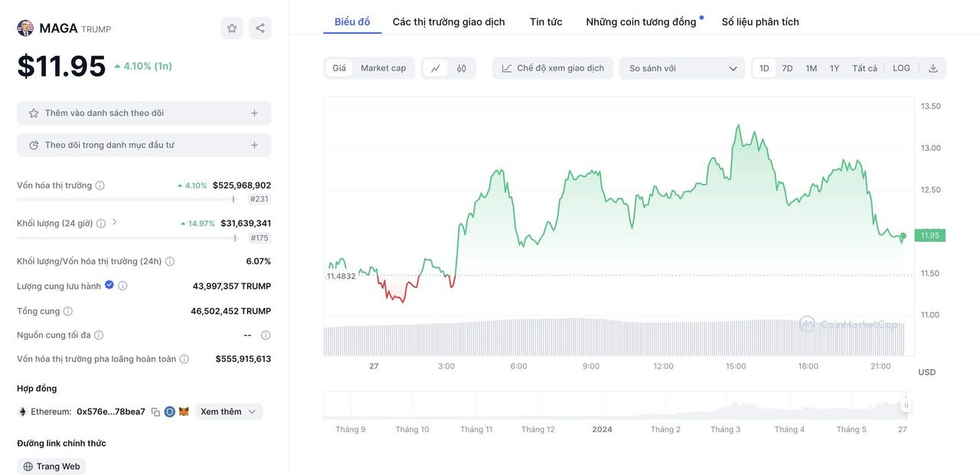This screenshot has height=475, width=980.
Task: Click the MAGA coin logo avatar
Action: point(25,28)
